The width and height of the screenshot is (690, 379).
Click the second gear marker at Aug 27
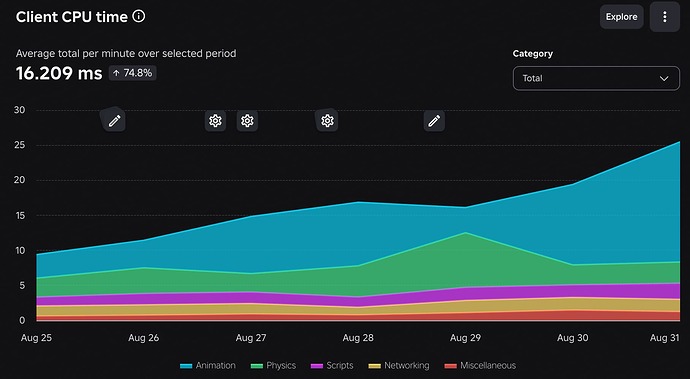(247, 121)
